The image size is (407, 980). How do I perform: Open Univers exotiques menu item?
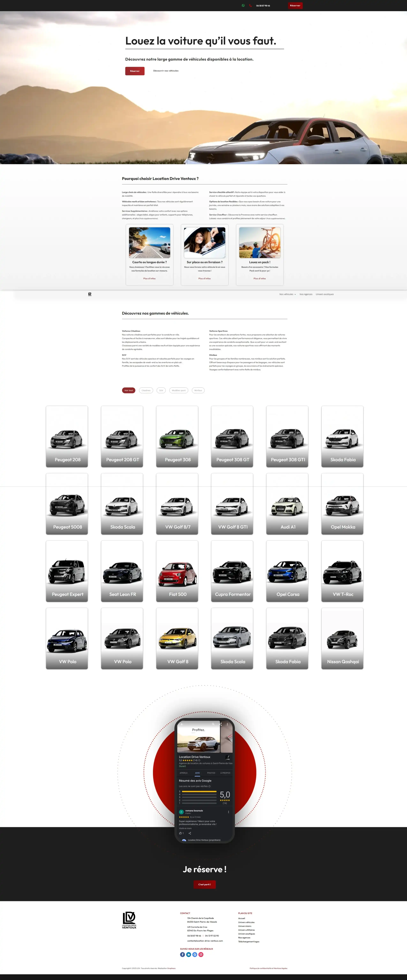(x=324, y=294)
